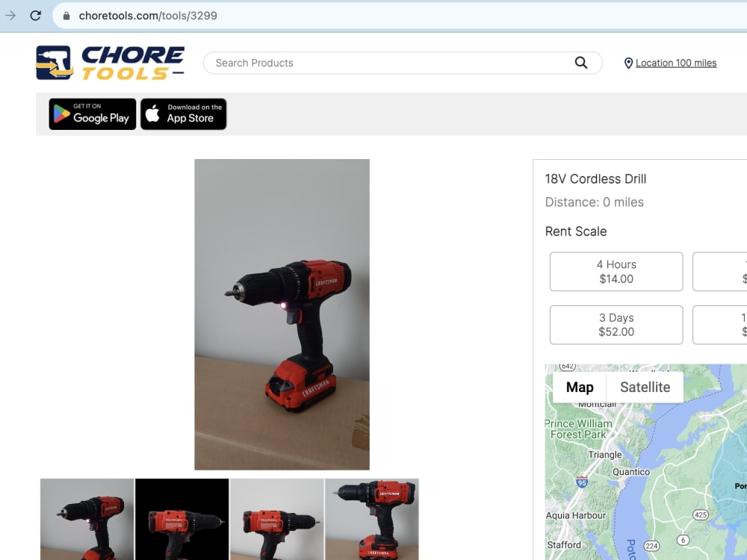Switch map to Satellite view
The image size is (747, 560).
(x=645, y=387)
